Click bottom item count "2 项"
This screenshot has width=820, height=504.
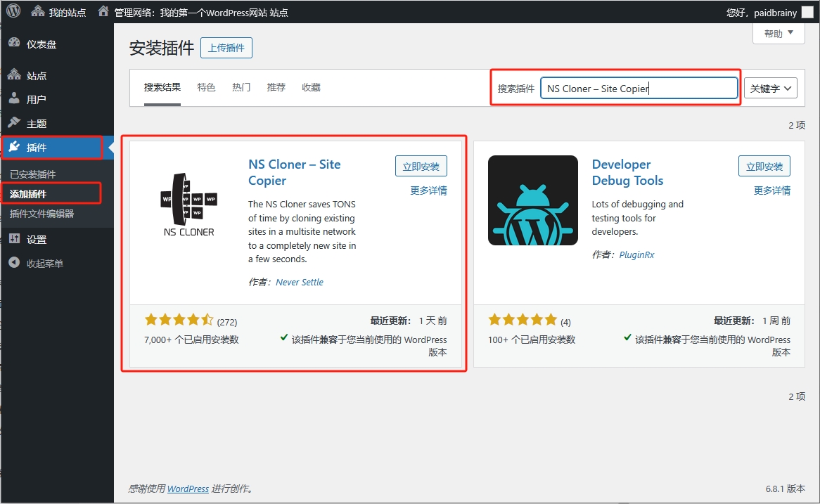[x=797, y=397]
